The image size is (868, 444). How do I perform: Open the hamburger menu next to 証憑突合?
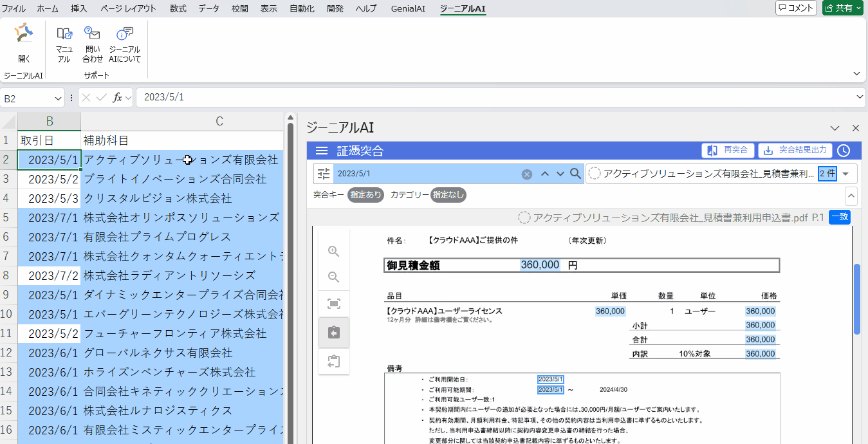tap(322, 151)
